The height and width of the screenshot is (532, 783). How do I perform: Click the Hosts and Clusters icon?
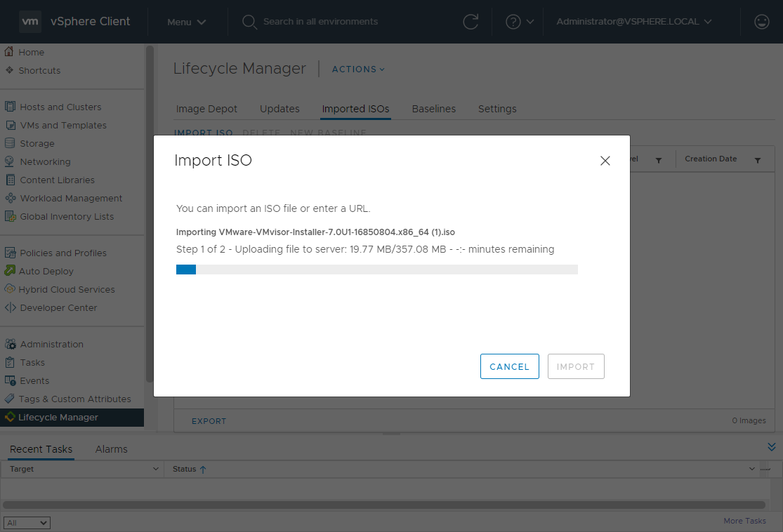click(10, 106)
